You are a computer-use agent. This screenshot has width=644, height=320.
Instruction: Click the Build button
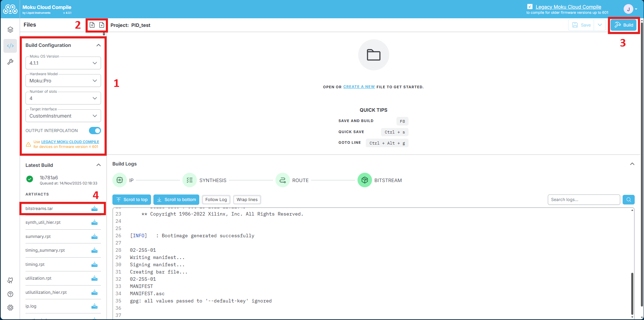tap(624, 25)
